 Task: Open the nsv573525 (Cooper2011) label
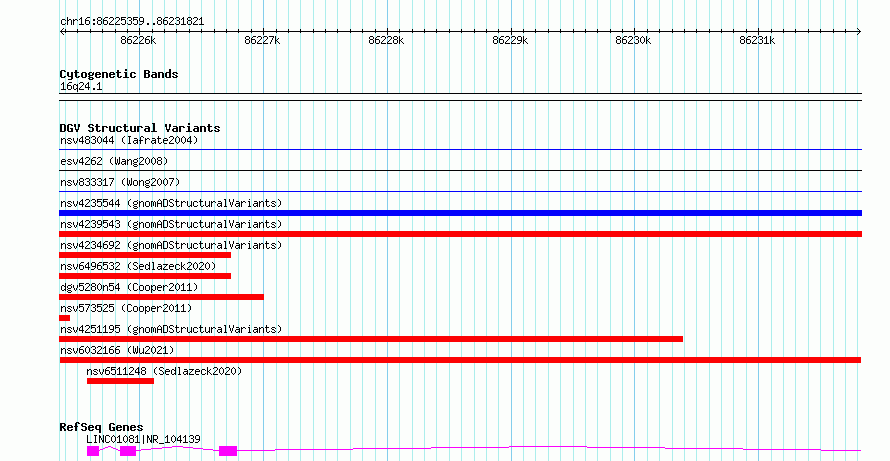tap(126, 308)
